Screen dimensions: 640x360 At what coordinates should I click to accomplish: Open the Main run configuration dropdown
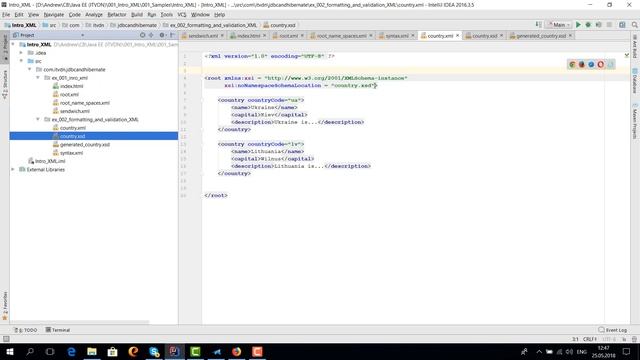[x=558, y=25]
